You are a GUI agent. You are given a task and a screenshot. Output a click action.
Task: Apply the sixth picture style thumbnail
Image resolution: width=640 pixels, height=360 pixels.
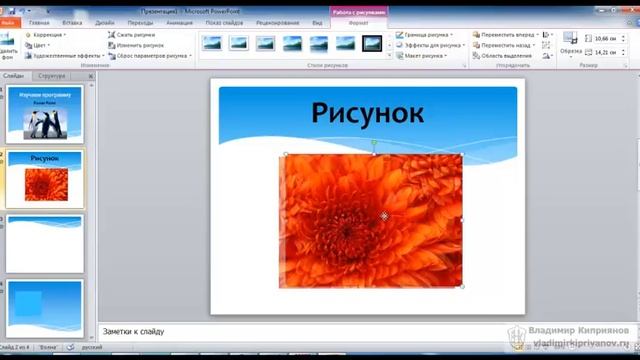click(x=345, y=43)
